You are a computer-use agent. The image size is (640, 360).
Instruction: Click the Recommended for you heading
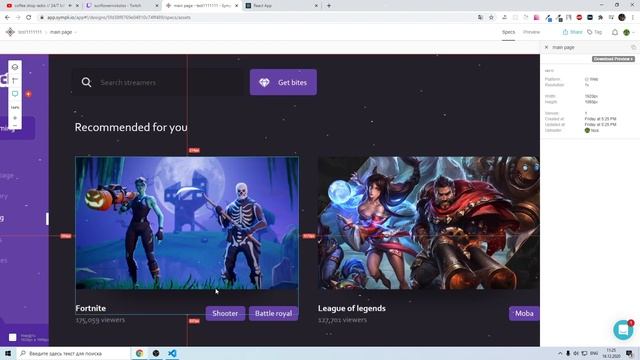click(131, 127)
